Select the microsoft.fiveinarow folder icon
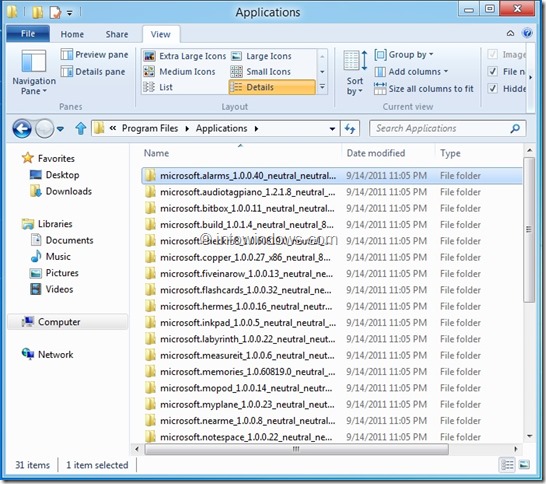This screenshot has width=546, height=484. [150, 274]
